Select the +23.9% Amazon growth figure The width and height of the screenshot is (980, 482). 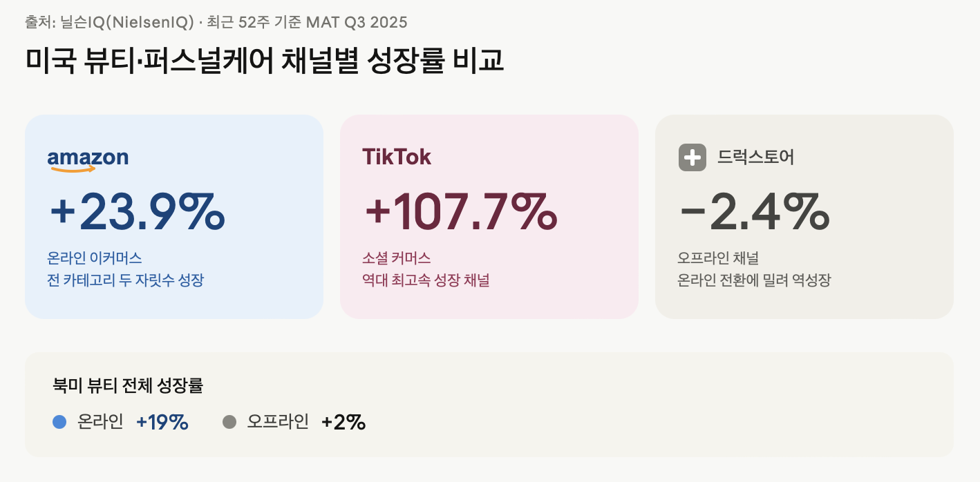(137, 211)
